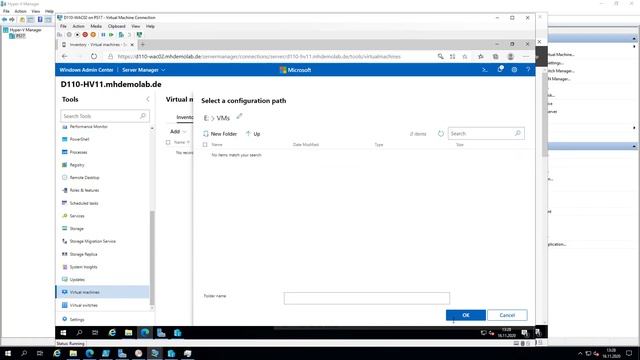Open Action menu in VM Connection window
This screenshot has width=640, height=360.
pos(78,26)
